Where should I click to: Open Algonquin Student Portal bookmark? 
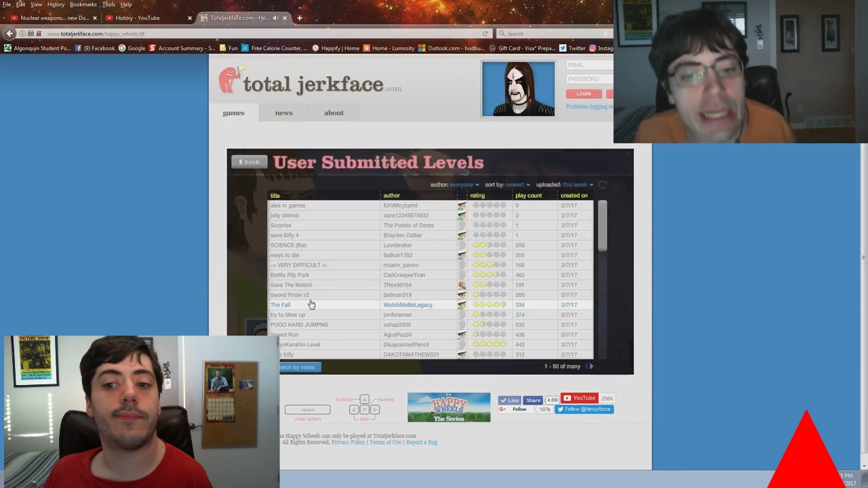37,48
